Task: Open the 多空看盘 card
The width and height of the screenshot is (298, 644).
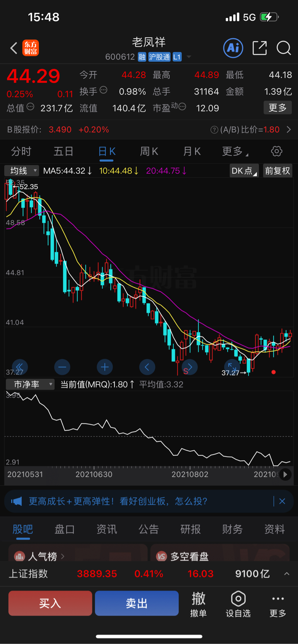Action: [220, 553]
